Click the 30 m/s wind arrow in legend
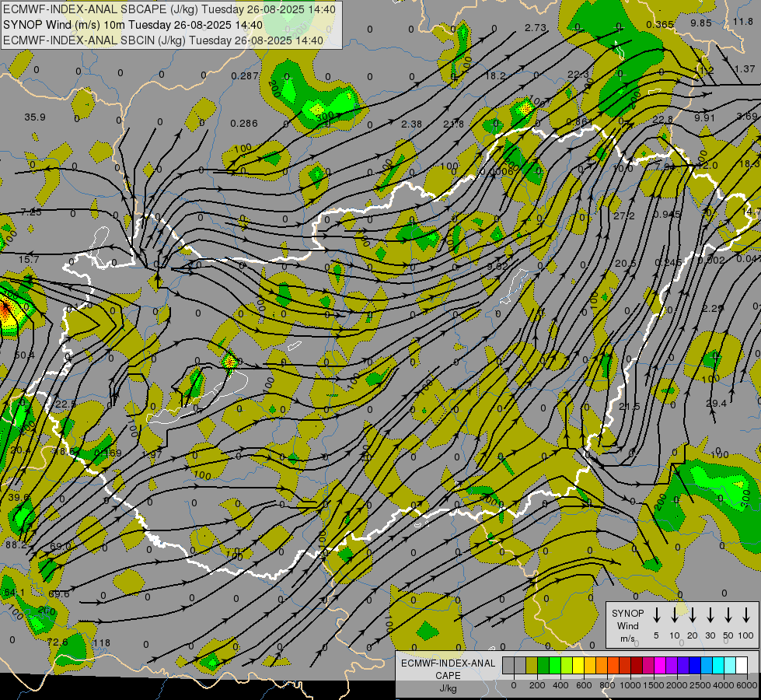This screenshot has height=700, width=761. pos(710,615)
